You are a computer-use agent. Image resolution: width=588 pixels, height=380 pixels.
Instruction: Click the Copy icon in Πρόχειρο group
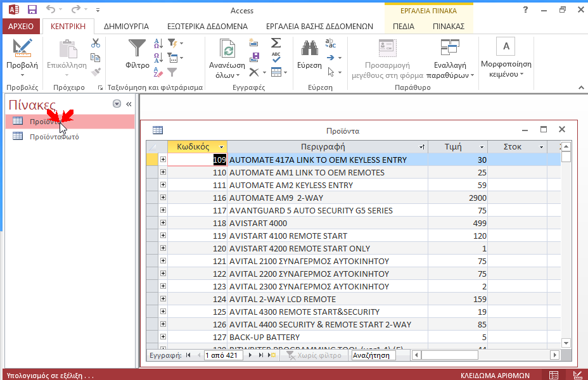point(96,58)
